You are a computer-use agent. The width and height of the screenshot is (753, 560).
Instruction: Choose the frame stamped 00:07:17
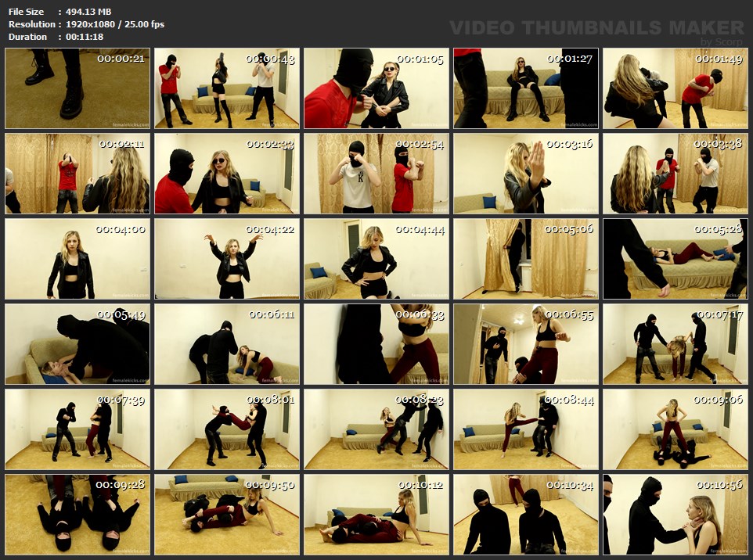pyautogui.click(x=676, y=344)
